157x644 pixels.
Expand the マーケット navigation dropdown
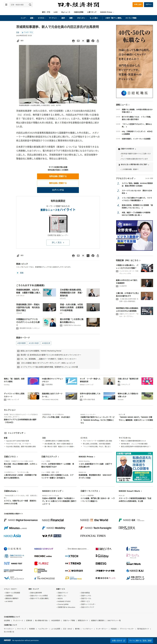(x=54, y=18)
